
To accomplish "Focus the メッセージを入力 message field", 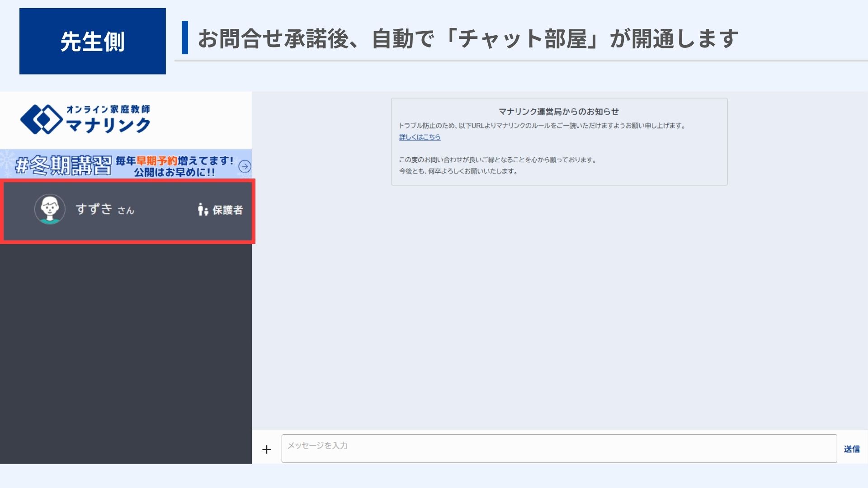I will 559,448.
